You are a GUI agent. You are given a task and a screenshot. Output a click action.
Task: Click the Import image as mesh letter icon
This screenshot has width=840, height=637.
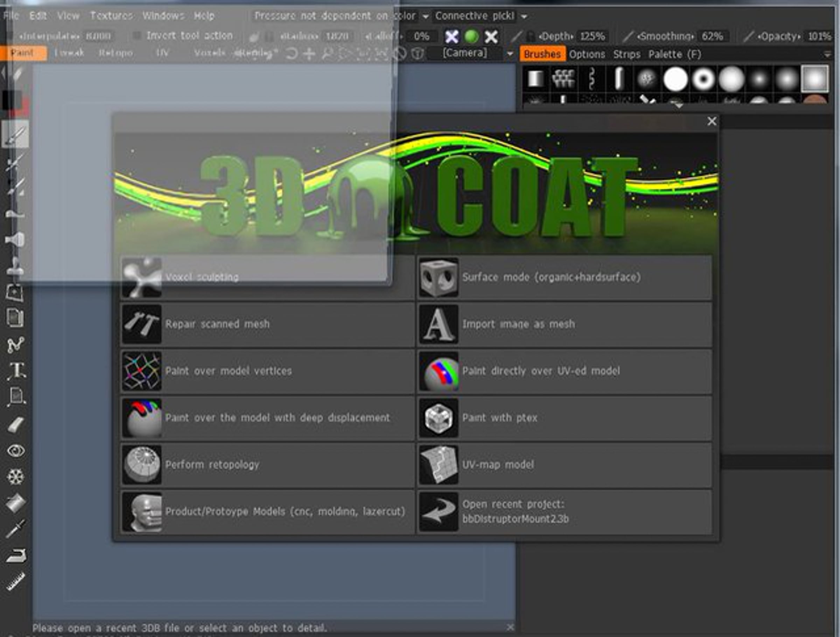[x=439, y=324]
